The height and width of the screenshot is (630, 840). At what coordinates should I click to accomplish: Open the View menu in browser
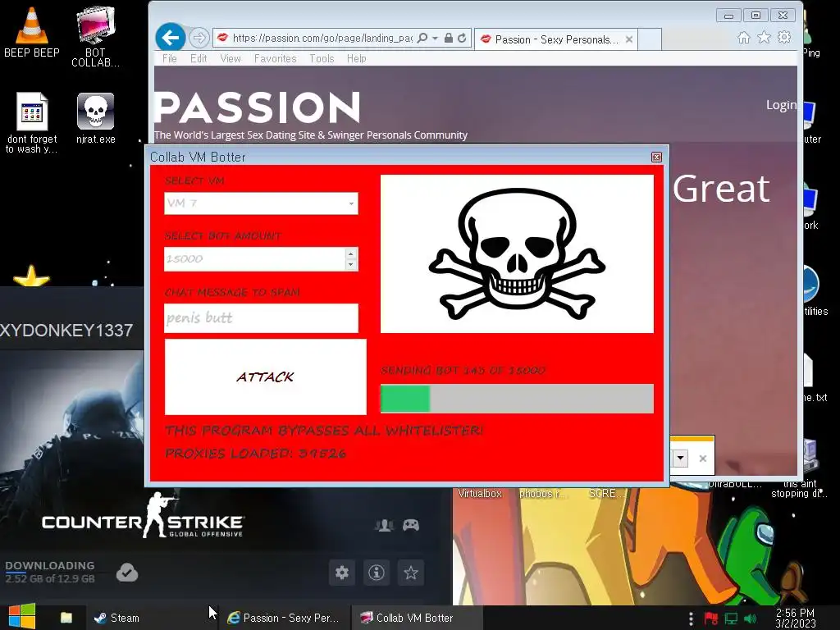coord(231,58)
